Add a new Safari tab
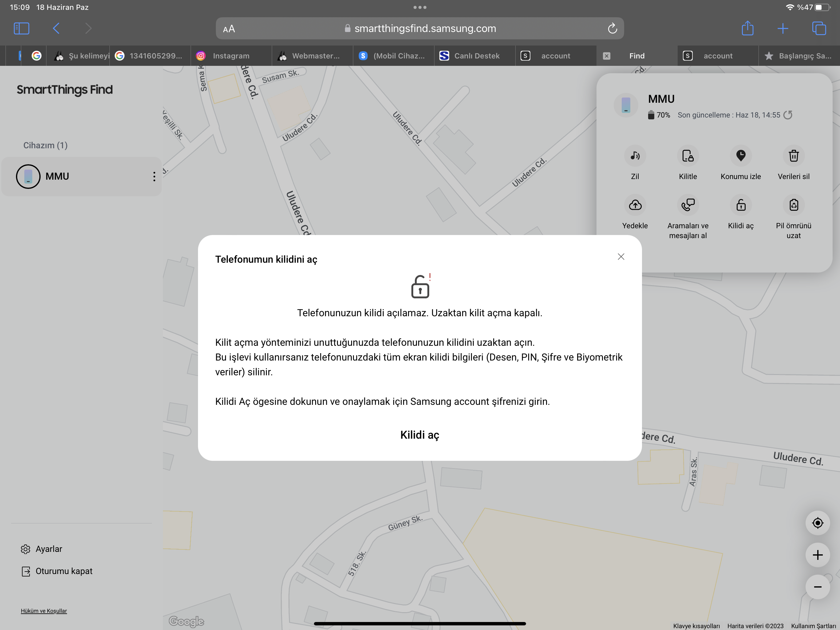The height and width of the screenshot is (630, 840). pyautogui.click(x=783, y=29)
